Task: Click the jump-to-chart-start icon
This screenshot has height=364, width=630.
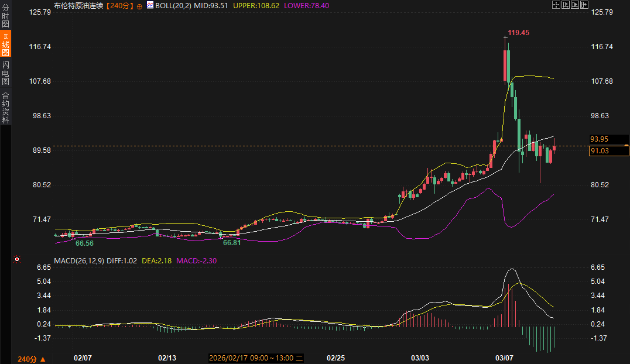Action: click(x=566, y=5)
